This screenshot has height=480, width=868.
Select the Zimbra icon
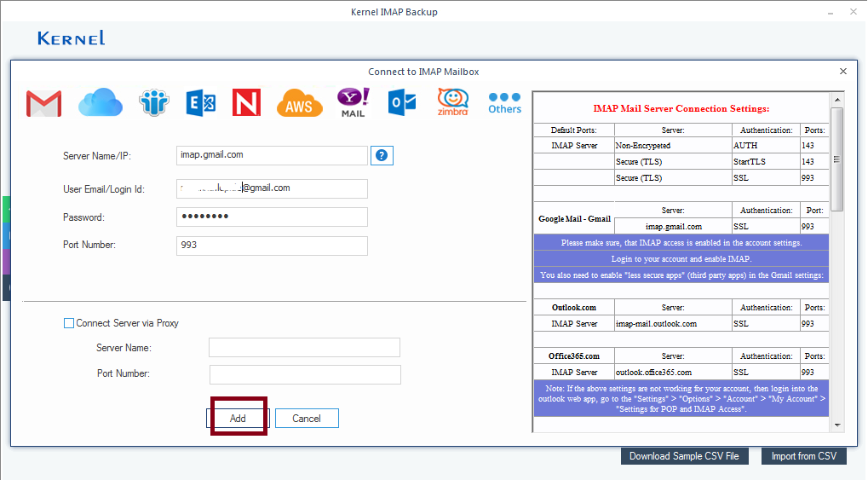453,102
